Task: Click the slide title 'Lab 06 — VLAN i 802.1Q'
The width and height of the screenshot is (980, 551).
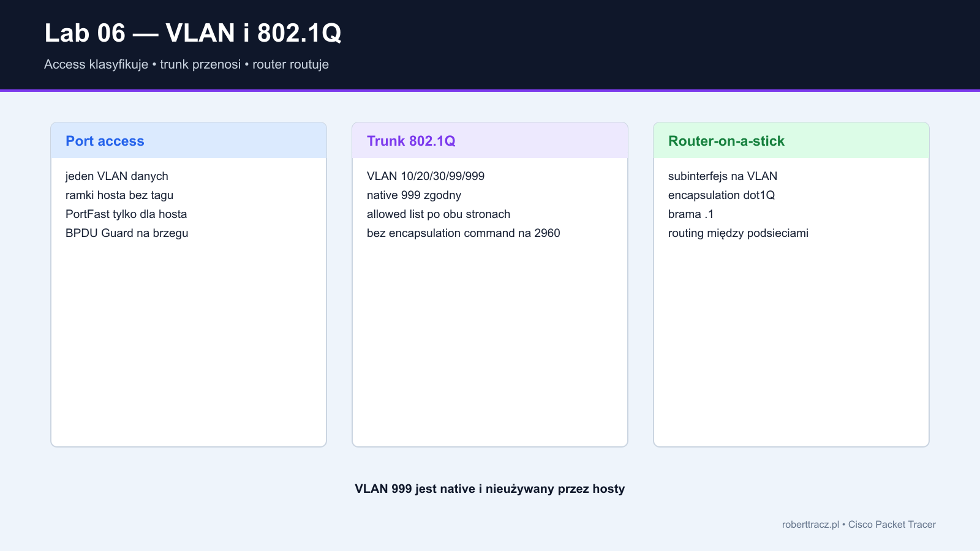Action: point(193,33)
